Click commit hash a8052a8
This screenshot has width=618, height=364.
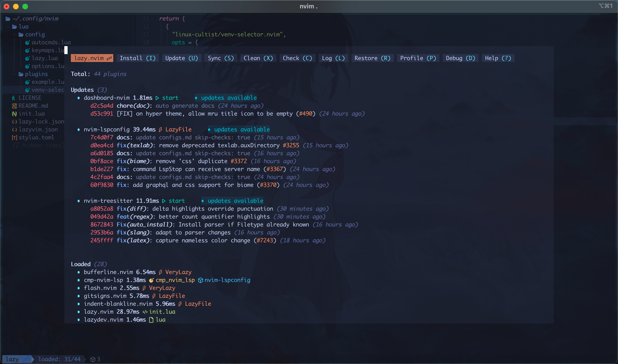click(102, 209)
